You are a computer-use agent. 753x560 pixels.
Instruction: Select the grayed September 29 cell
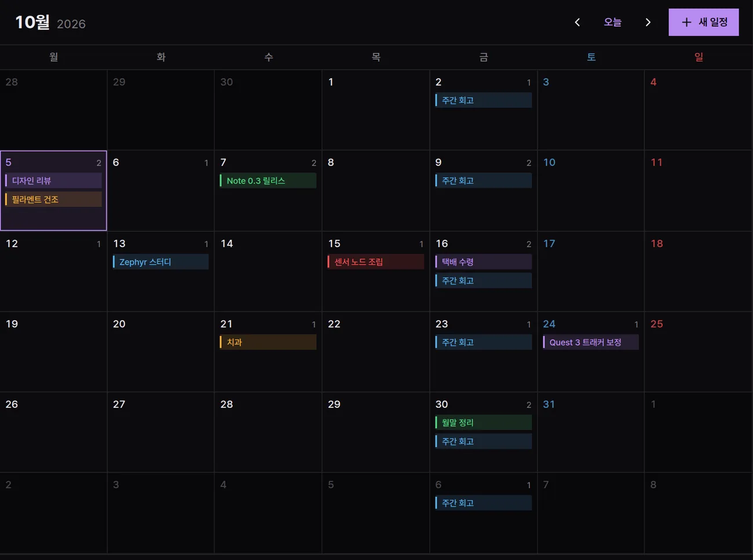pyautogui.click(x=160, y=110)
